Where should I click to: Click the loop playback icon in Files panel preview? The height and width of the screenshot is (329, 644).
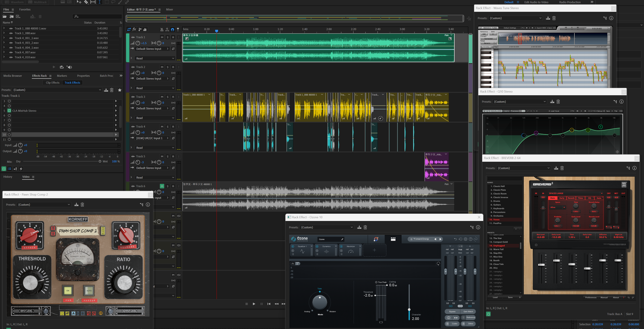coord(62,67)
